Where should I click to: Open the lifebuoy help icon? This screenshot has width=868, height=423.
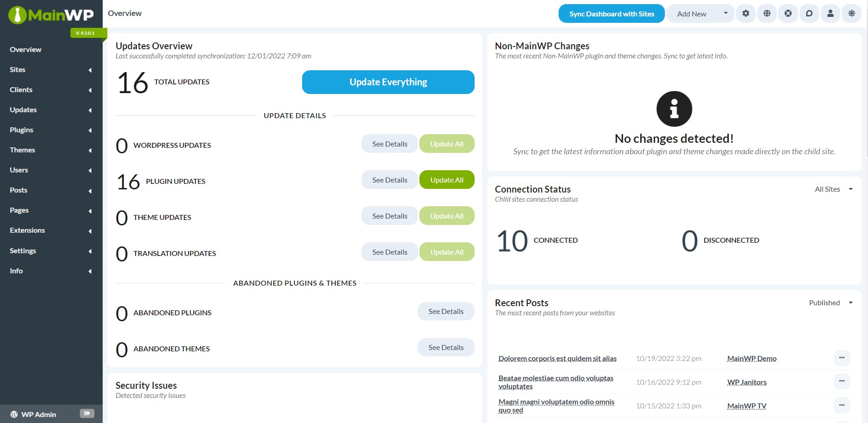[x=788, y=14]
